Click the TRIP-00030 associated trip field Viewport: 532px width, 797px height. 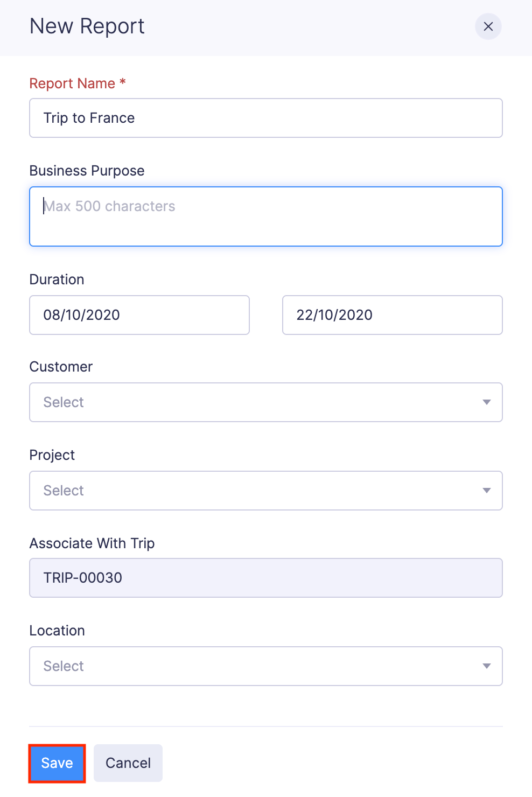coord(266,578)
